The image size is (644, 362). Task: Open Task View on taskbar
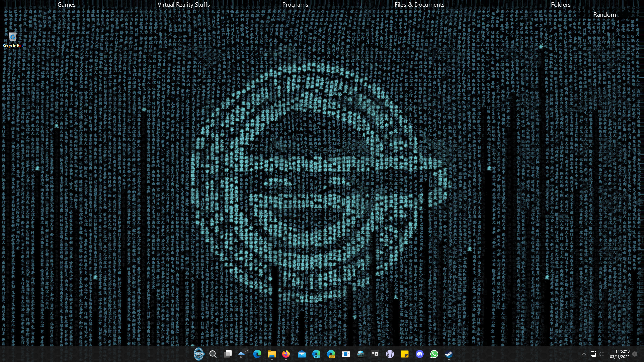228,354
